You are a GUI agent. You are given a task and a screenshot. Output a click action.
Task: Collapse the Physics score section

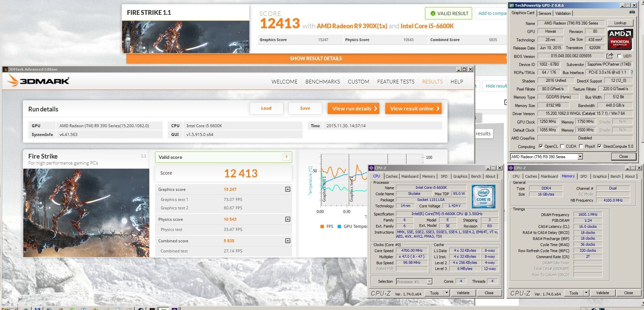coord(287,219)
